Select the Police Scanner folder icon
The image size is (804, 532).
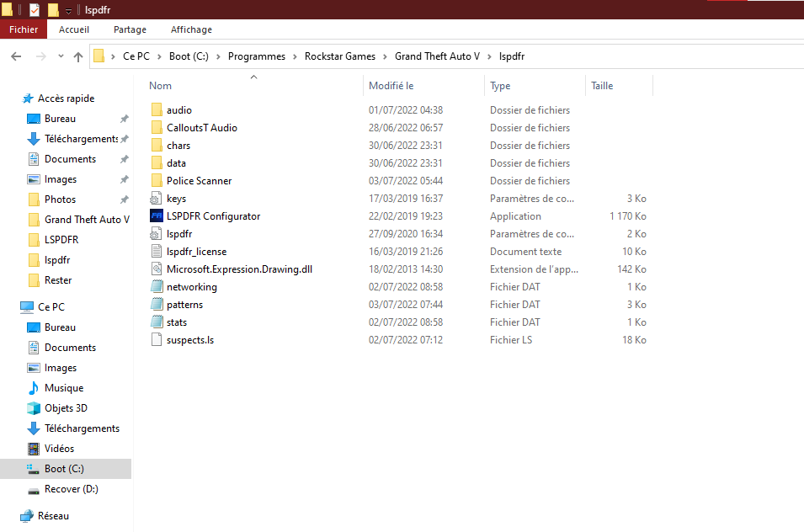[x=157, y=180]
